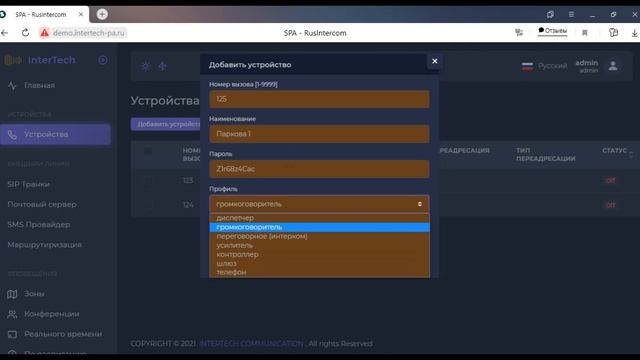Open the INTERTECH COMMUNICATION footer link
The width and height of the screenshot is (640, 360).
click(x=251, y=344)
